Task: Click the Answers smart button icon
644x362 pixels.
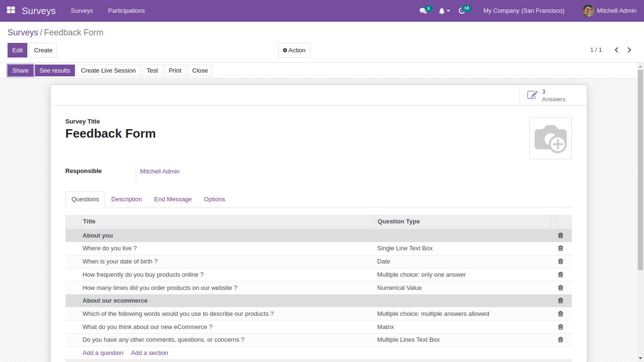Action: (x=532, y=94)
